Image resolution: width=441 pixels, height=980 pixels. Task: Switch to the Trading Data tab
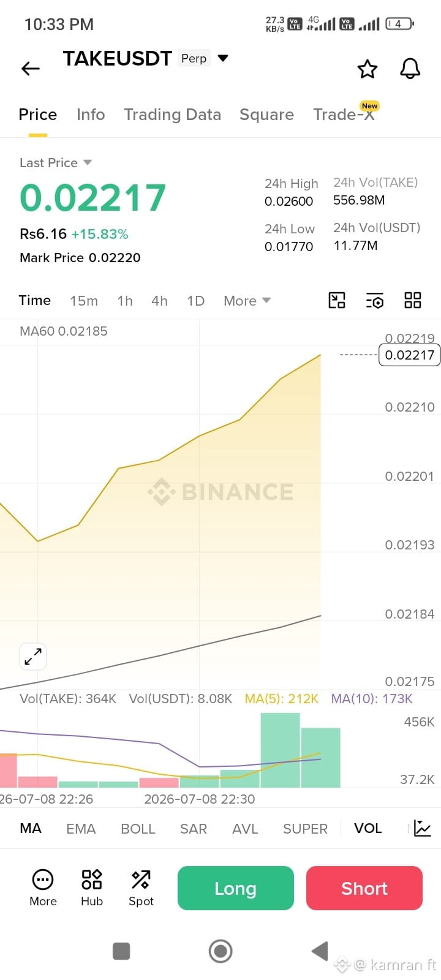[172, 115]
